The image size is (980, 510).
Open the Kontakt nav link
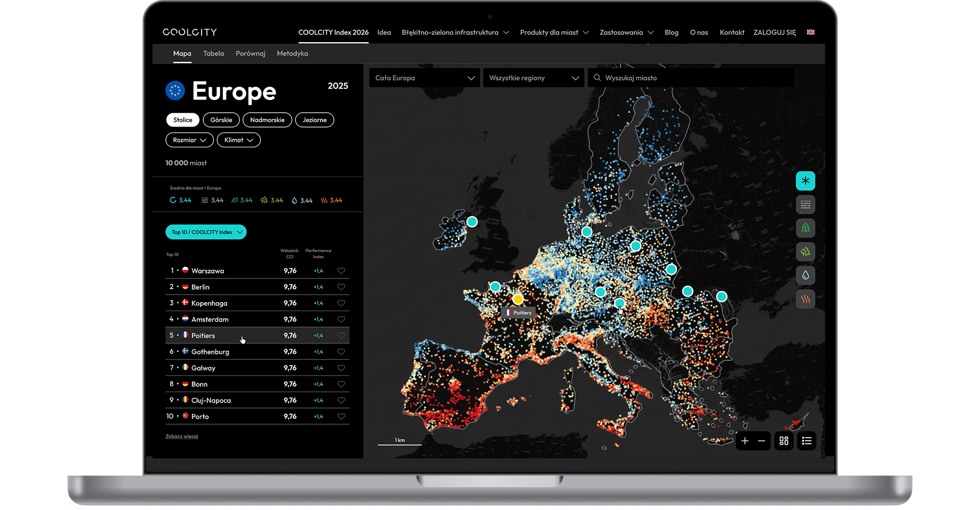732,32
